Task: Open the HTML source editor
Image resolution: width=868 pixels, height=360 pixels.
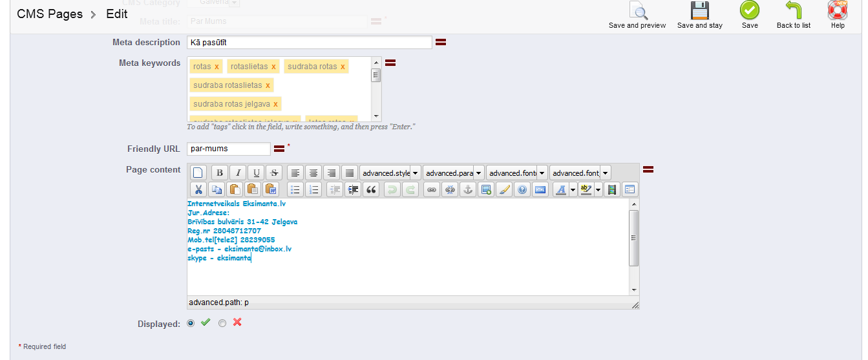Action: coord(540,189)
